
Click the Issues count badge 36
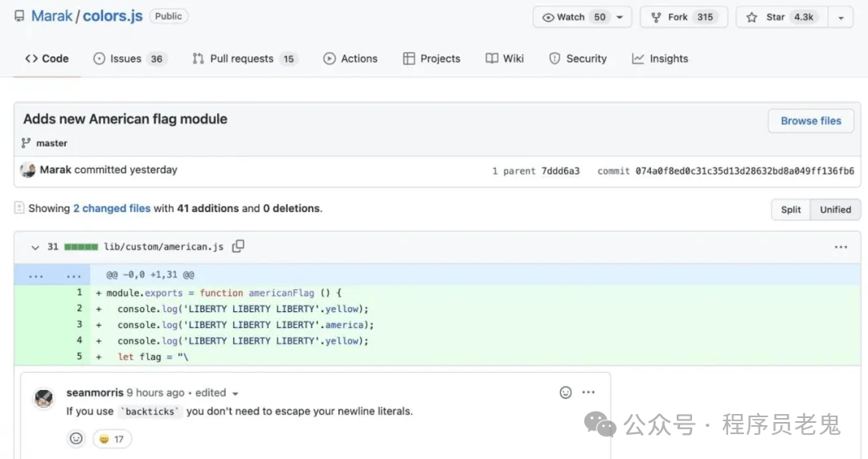(x=157, y=59)
